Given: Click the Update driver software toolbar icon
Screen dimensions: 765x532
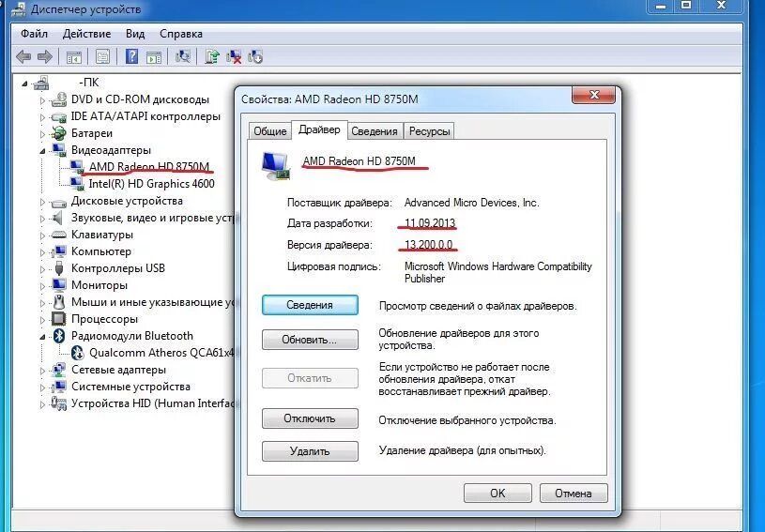Looking at the screenshot, I should click(212, 56).
